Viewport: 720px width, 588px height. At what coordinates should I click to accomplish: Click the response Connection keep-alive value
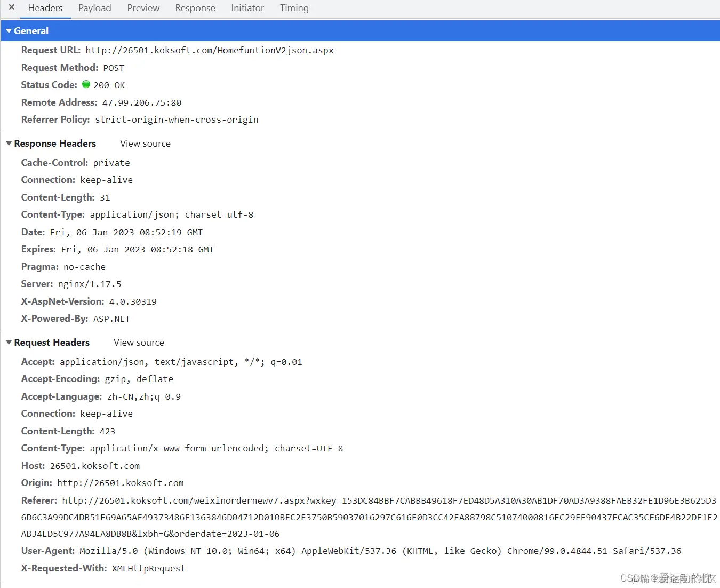click(107, 180)
